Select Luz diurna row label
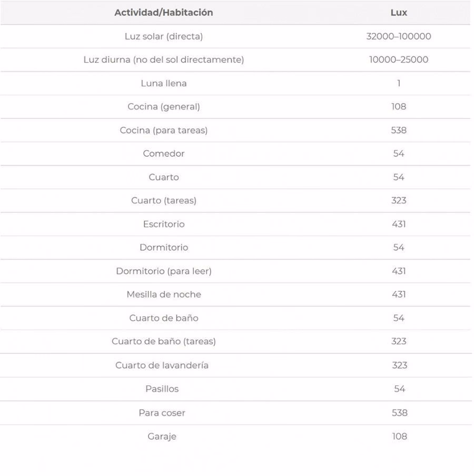The width and height of the screenshot is (474, 476). point(164,60)
